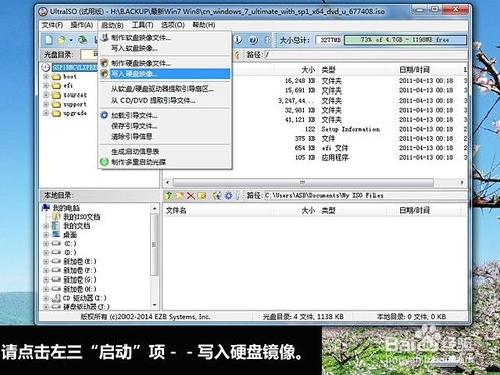The width and height of the screenshot is (500, 375).
Task: Open the 选项(O) menu
Action: [173, 25]
